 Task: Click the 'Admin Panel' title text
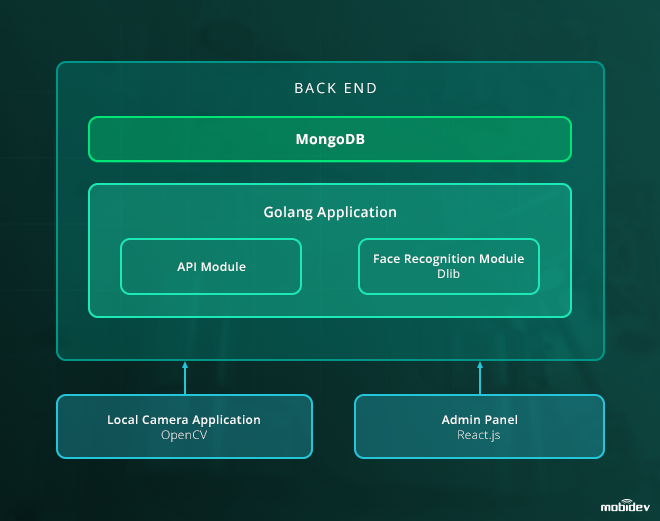point(480,420)
